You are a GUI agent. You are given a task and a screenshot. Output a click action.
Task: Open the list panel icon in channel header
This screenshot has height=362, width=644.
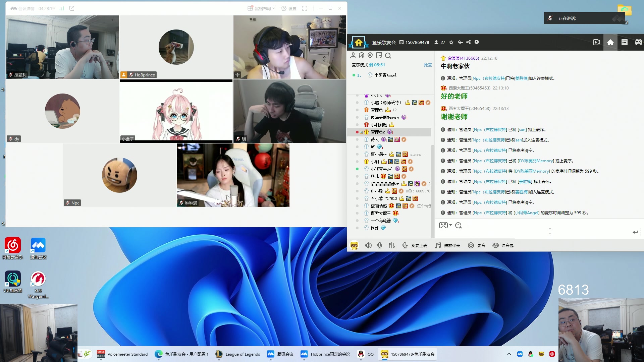[625, 42]
